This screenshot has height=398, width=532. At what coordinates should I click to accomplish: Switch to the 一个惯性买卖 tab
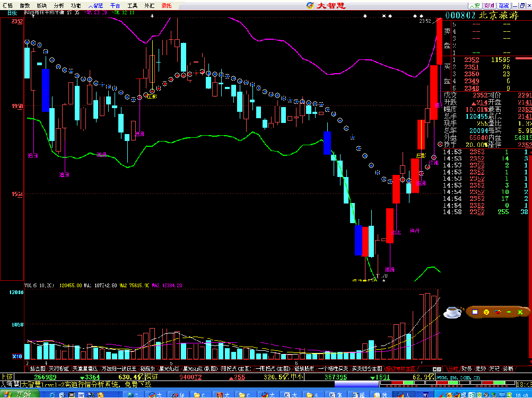[x=333, y=368]
